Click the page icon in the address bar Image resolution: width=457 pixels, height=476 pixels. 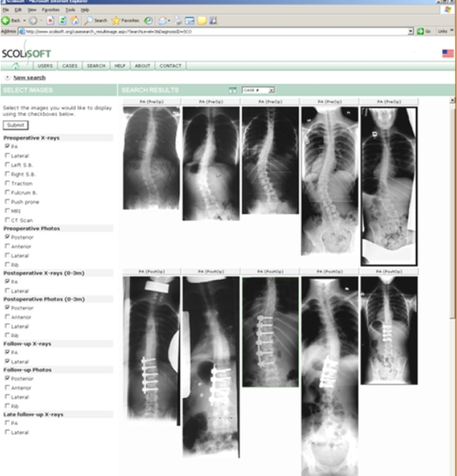point(22,31)
